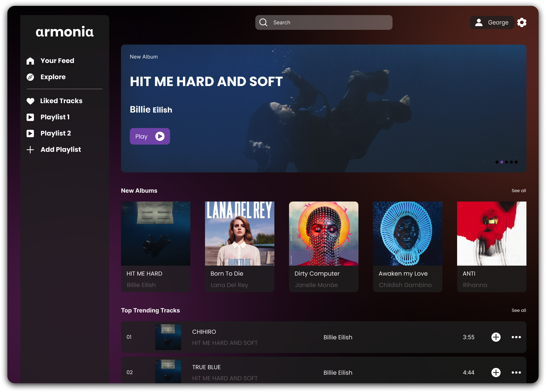Click the Liked Tracks heart icon
This screenshot has height=392, width=546.
click(30, 101)
